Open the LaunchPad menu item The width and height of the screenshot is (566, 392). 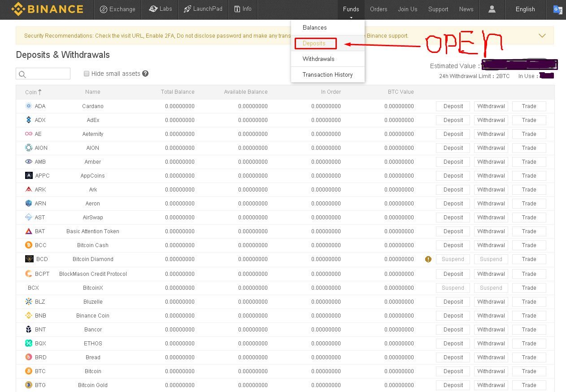click(203, 9)
